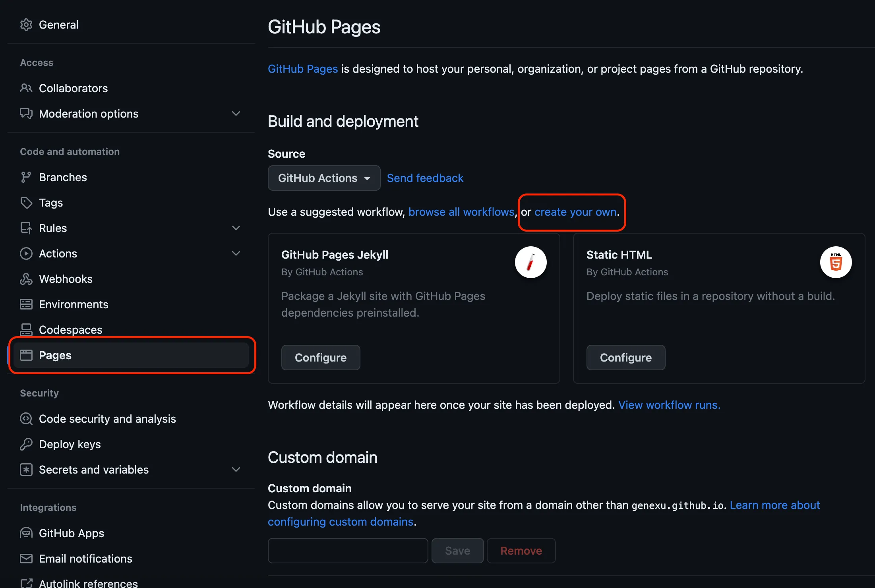Click the Tags label icon

[x=26, y=203]
